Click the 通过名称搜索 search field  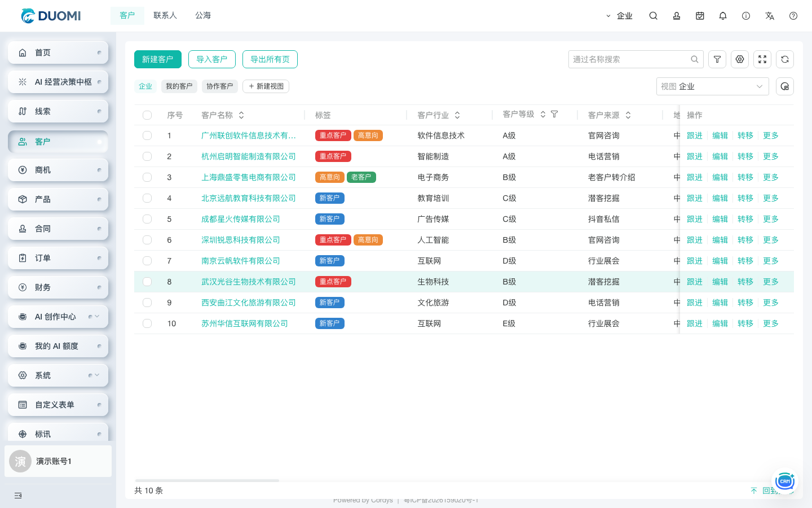pyautogui.click(x=636, y=59)
